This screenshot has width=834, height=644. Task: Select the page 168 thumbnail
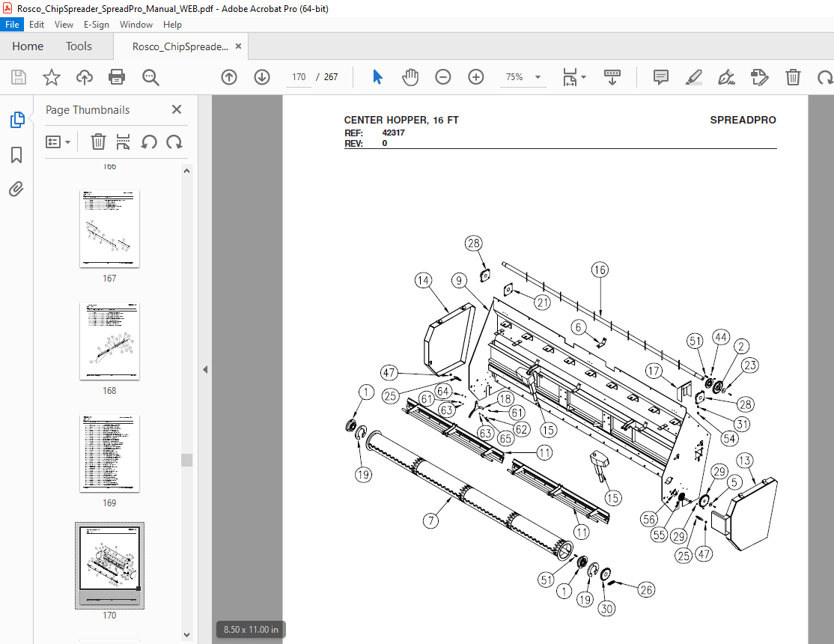(x=109, y=341)
